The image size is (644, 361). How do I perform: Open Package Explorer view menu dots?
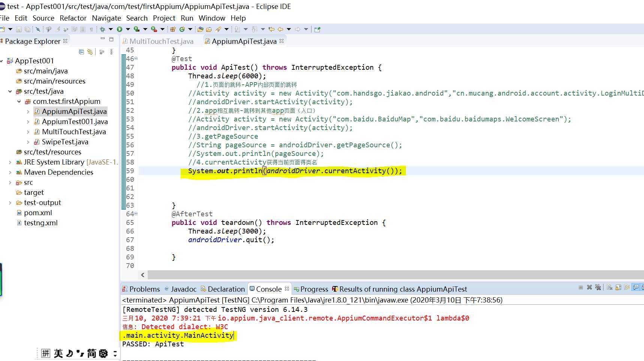pos(111,52)
